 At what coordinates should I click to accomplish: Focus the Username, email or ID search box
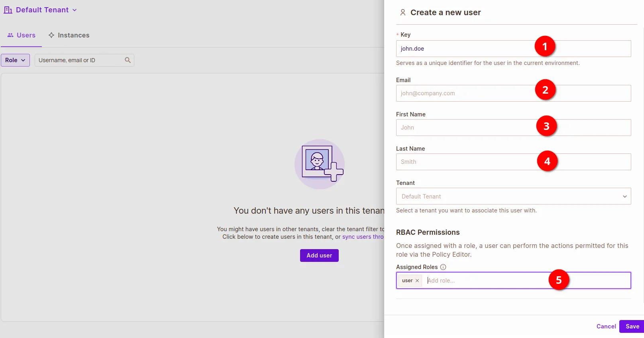[x=80, y=60]
